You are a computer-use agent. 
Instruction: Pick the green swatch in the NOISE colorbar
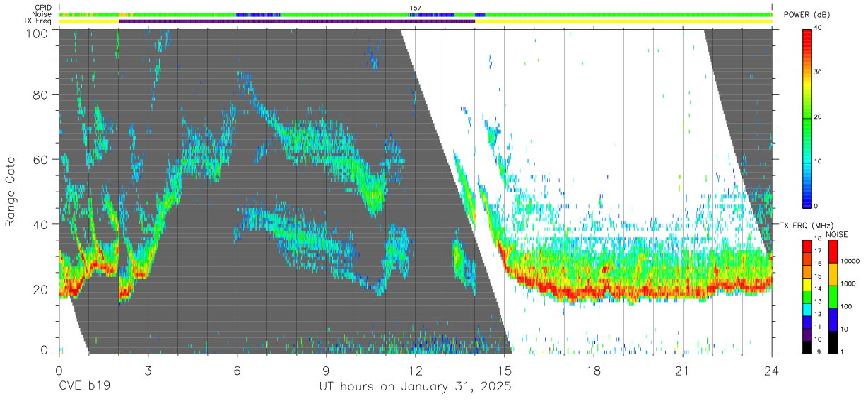(833, 297)
